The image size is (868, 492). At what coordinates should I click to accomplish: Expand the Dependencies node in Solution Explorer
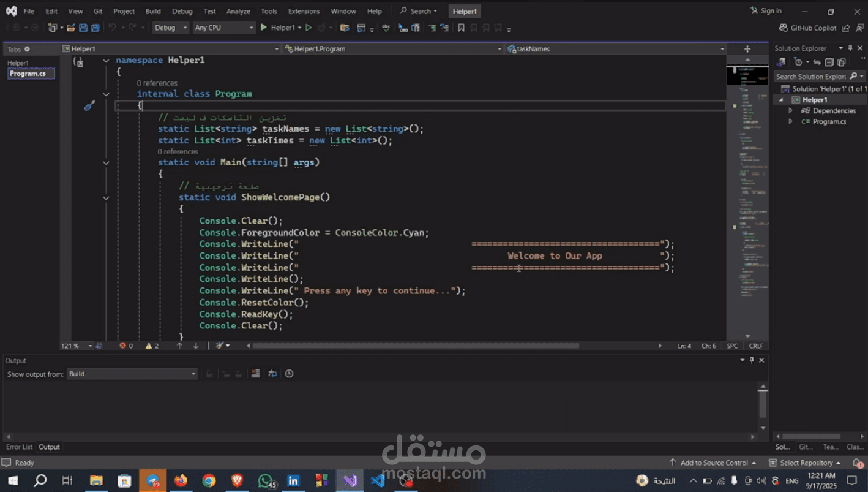point(790,111)
